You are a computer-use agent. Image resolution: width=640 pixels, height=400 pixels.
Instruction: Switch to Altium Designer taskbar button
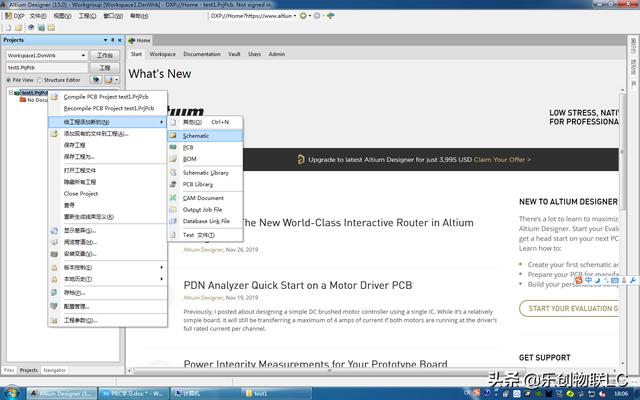coord(62,393)
